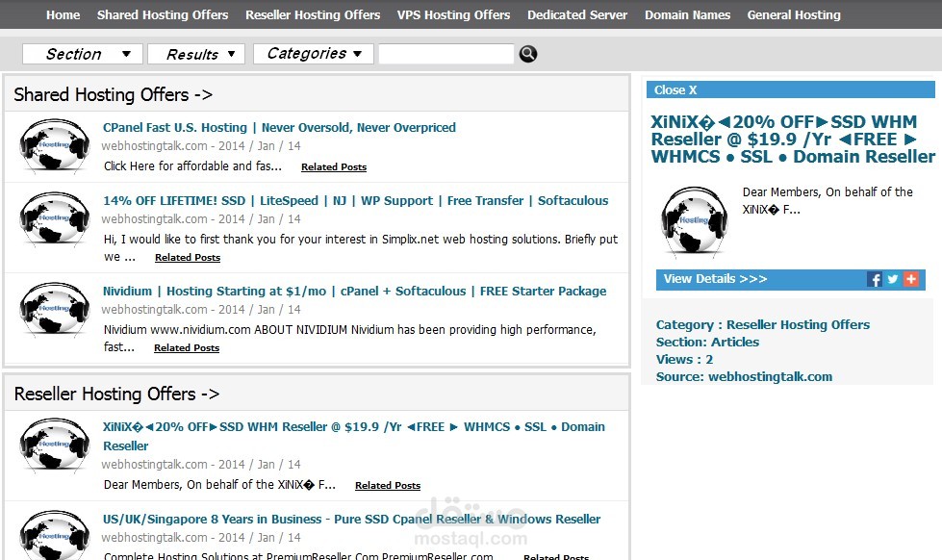Screen dimensions: 942x560
Task: Open the Results dropdown
Action: [196, 54]
